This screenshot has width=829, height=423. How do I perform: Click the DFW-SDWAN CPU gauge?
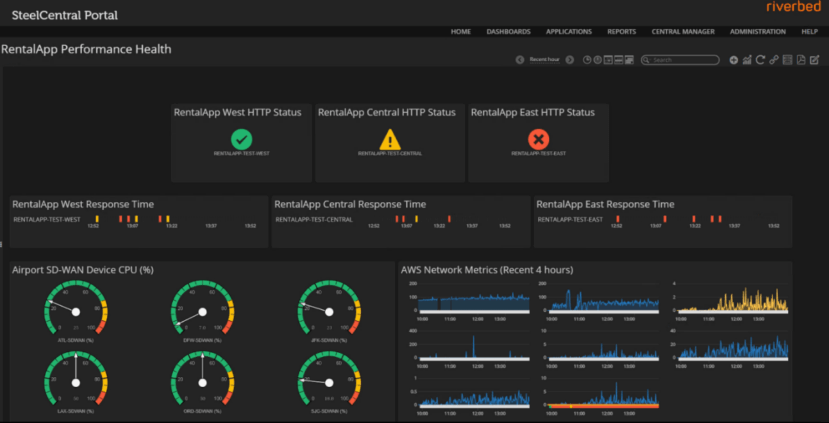tap(202, 309)
